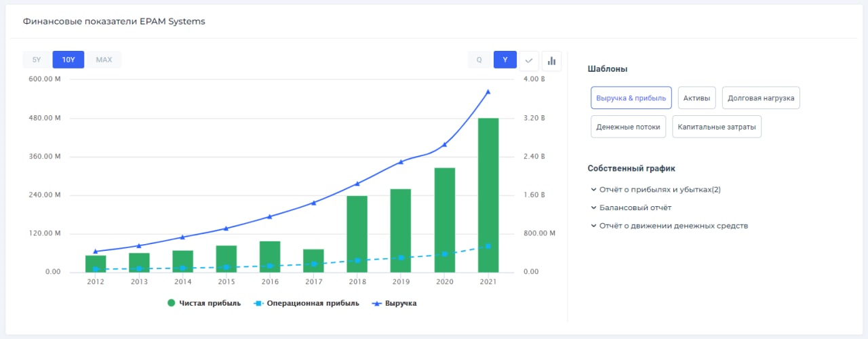The width and height of the screenshot is (868, 339).
Task: Click the Шаблоны heading
Action: [x=608, y=69]
